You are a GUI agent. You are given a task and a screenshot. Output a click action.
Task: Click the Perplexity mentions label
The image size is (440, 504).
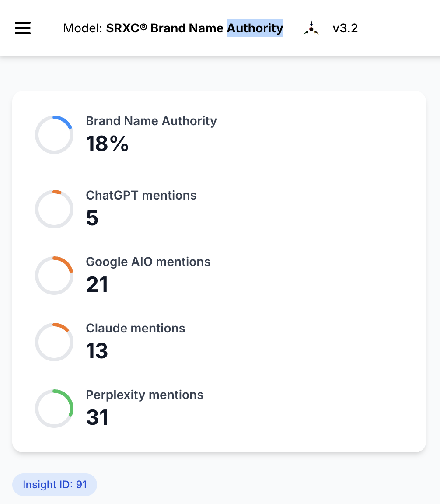point(145,395)
